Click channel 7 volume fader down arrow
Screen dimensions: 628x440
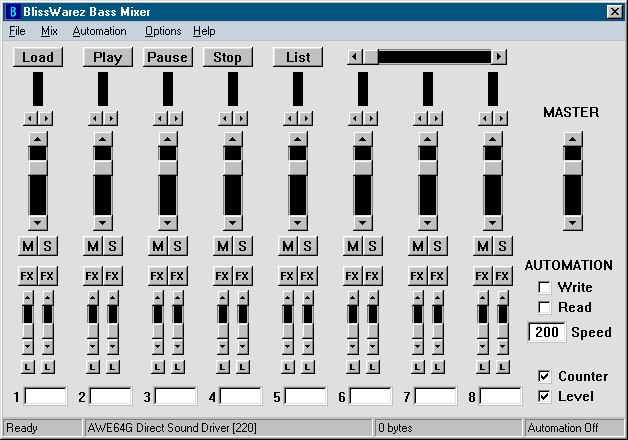click(x=428, y=223)
